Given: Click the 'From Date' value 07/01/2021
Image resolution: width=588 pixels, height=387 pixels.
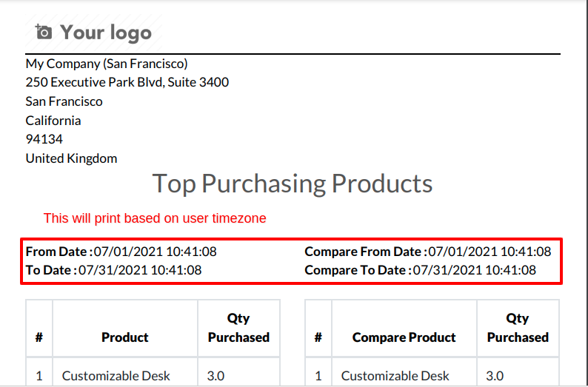Looking at the screenshot, I should pos(156,252).
